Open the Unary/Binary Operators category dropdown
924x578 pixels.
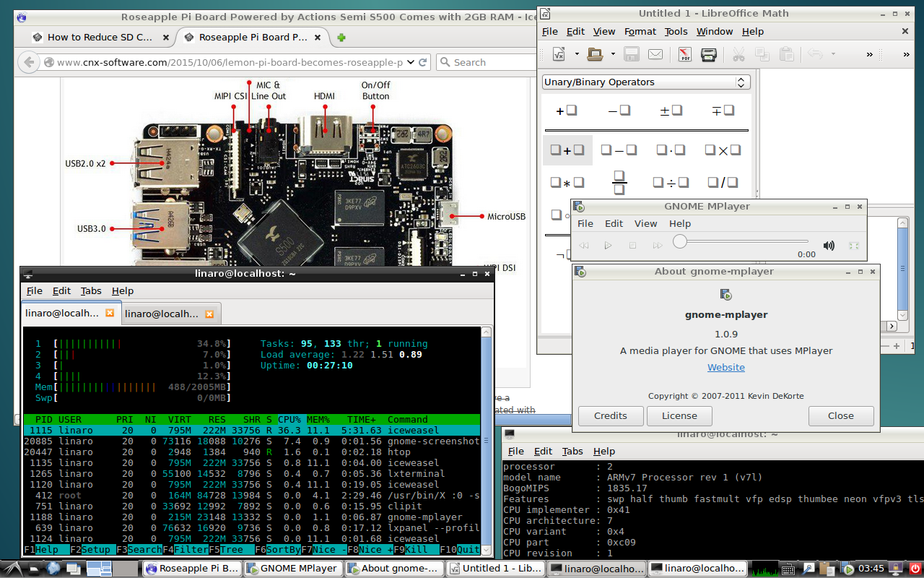pos(646,82)
